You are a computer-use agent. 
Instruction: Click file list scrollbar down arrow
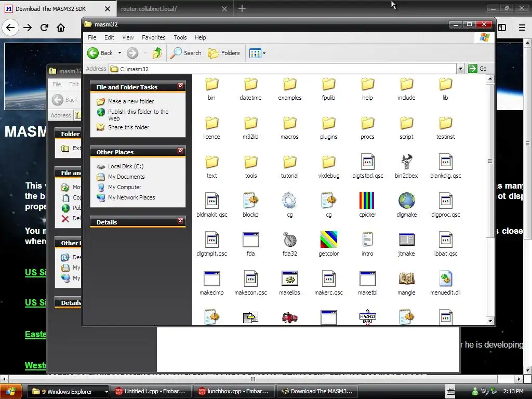tap(489, 321)
